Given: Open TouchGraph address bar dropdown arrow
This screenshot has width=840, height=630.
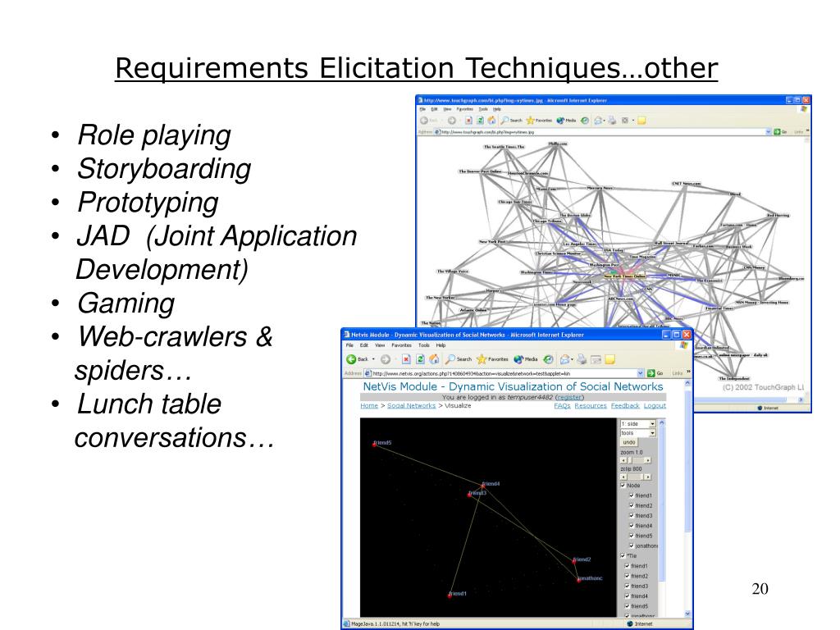Looking at the screenshot, I should click(768, 132).
